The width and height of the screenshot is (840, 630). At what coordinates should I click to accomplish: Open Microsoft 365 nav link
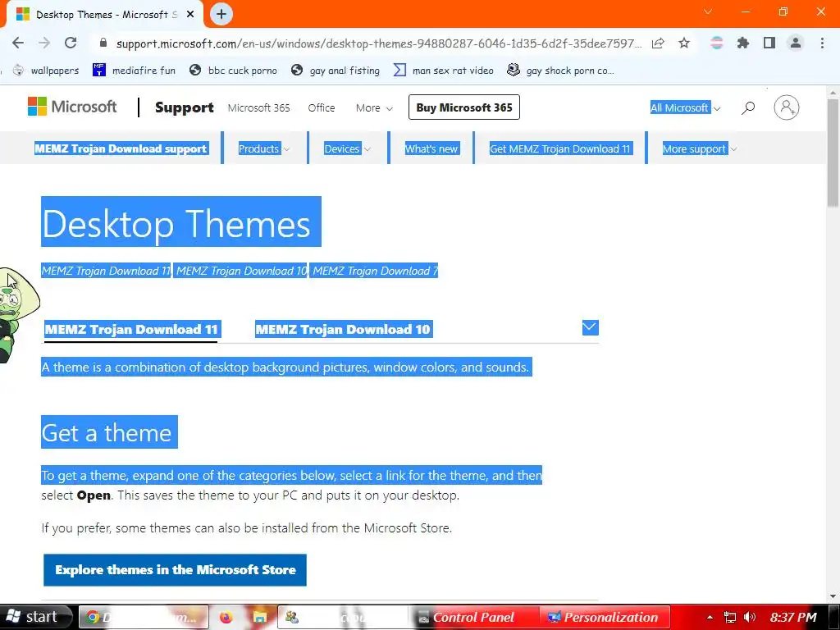coord(258,107)
